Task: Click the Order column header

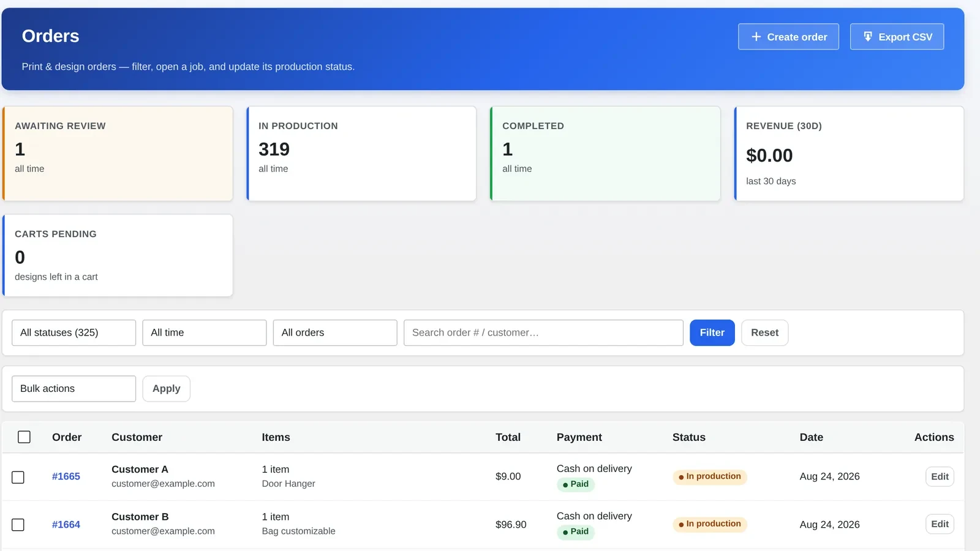Action: tap(67, 437)
